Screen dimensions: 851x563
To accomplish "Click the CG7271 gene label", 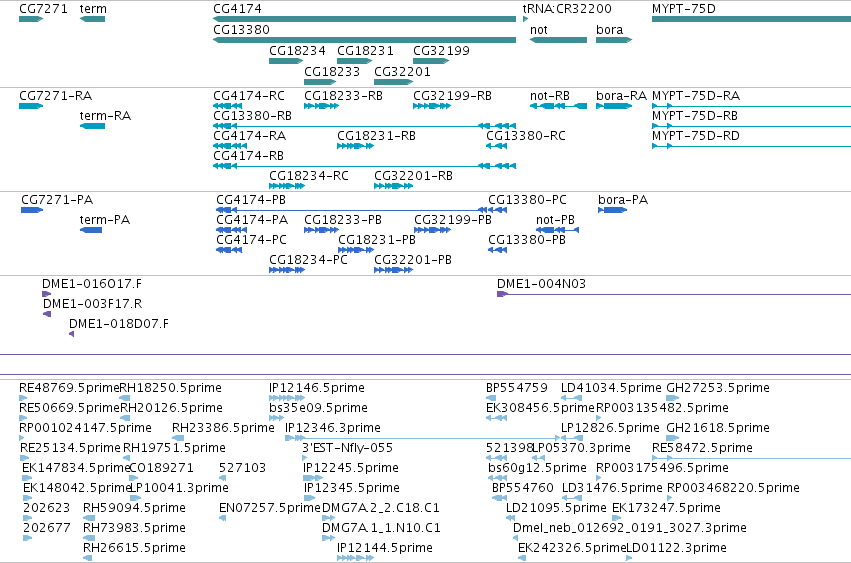I will [x=43, y=9].
